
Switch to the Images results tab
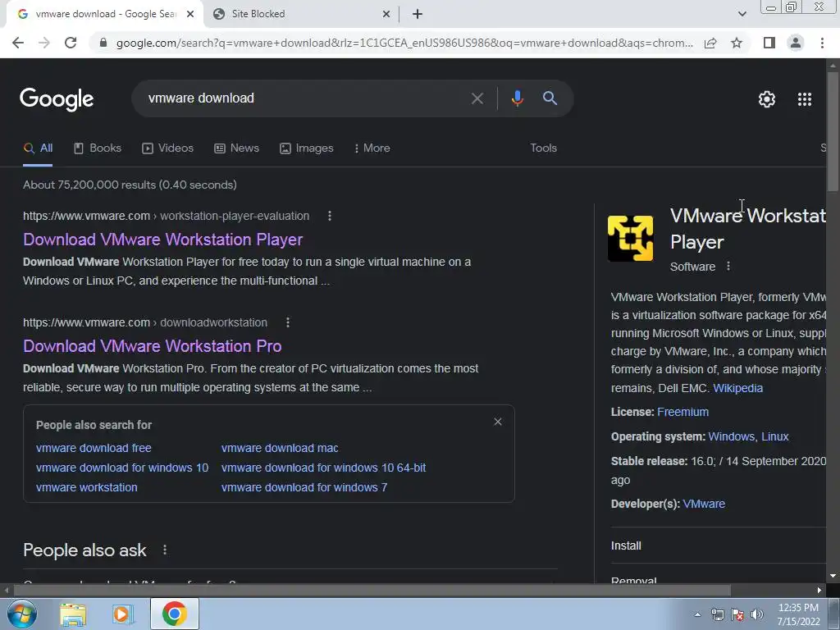pyautogui.click(x=307, y=148)
